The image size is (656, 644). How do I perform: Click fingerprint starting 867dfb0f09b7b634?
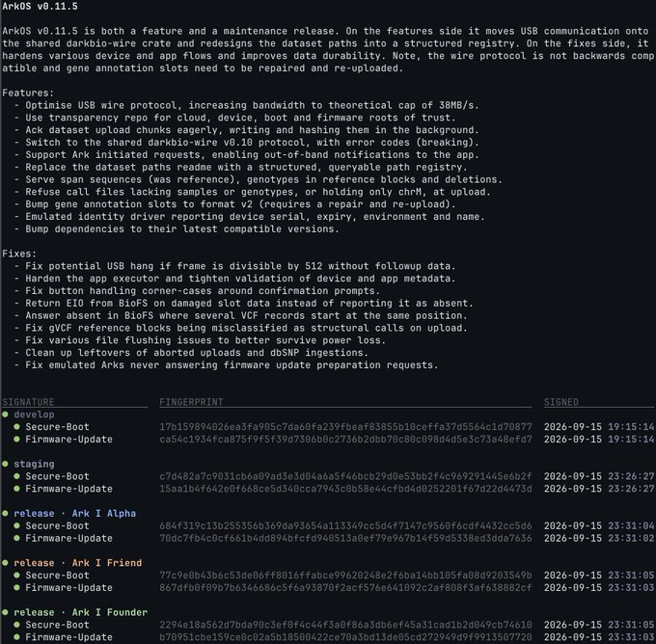(x=345, y=587)
